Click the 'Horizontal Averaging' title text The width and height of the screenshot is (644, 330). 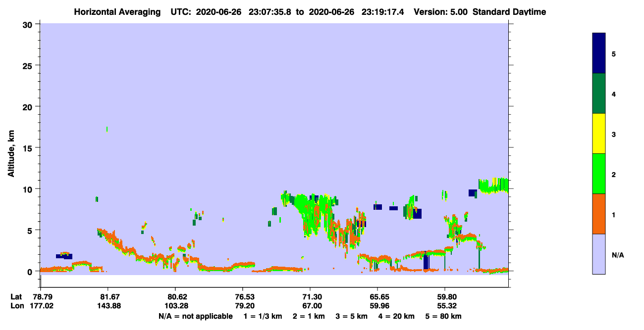[x=118, y=12]
